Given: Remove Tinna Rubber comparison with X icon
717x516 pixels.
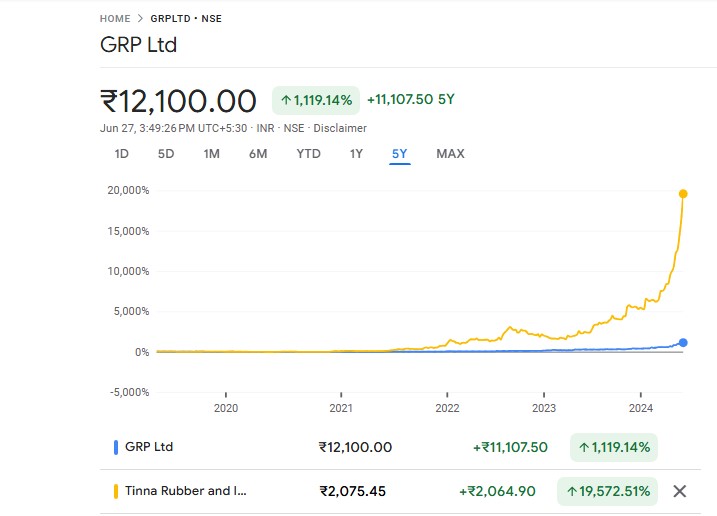Looking at the screenshot, I should tap(679, 491).
